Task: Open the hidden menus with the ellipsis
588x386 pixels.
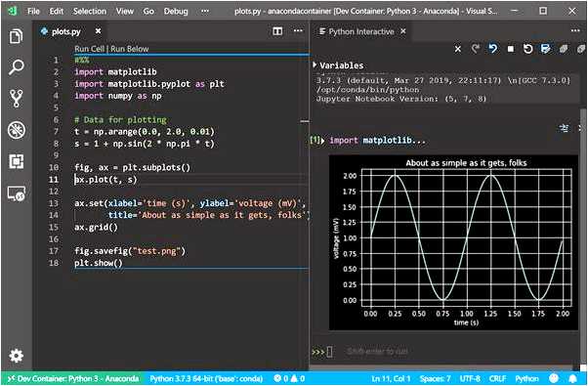Action: coord(205,11)
